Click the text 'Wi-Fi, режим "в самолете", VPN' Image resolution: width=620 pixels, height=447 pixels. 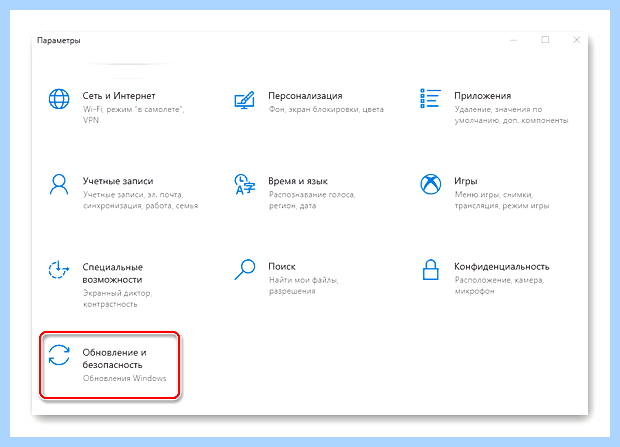point(134,115)
